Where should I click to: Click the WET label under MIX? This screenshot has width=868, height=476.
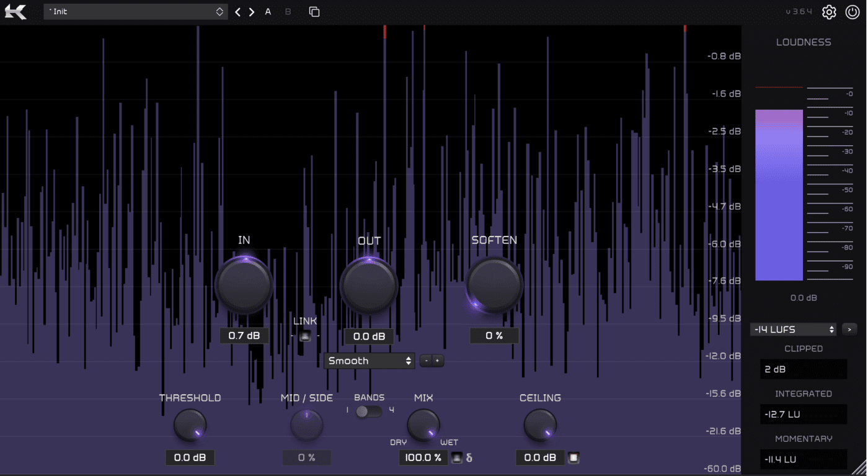449,442
